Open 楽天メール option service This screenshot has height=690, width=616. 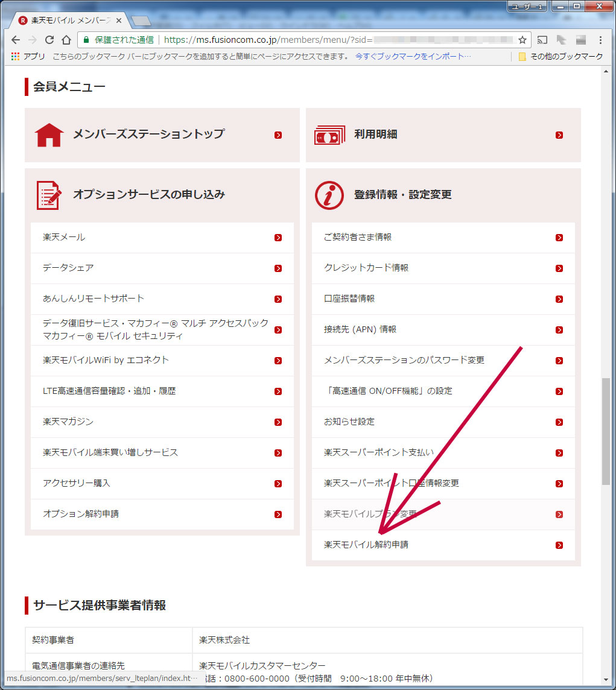pyautogui.click(x=64, y=237)
